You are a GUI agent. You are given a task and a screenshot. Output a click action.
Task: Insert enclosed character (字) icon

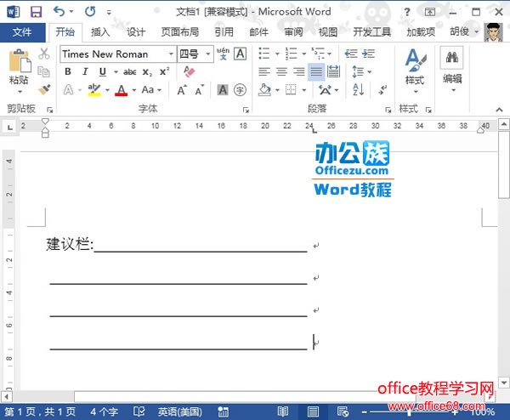(x=240, y=90)
